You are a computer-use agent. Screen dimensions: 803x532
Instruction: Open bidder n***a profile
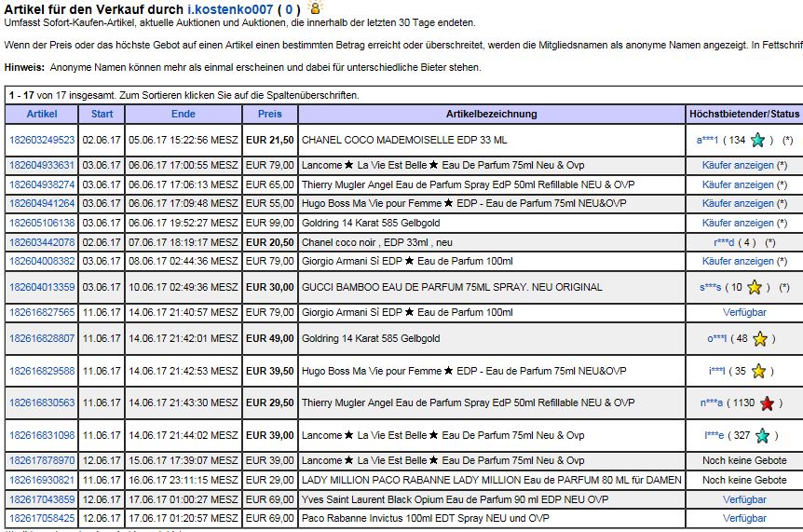click(x=712, y=403)
